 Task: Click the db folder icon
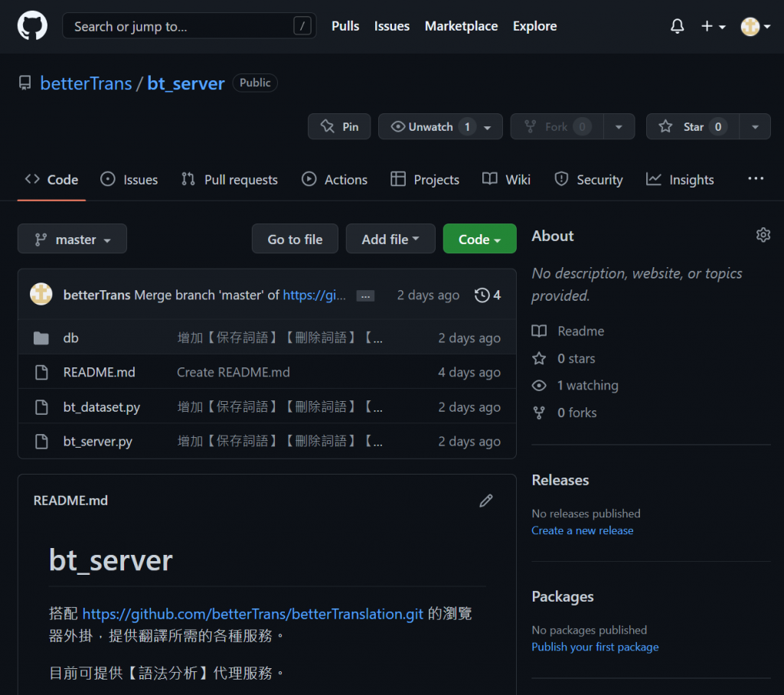(x=41, y=338)
